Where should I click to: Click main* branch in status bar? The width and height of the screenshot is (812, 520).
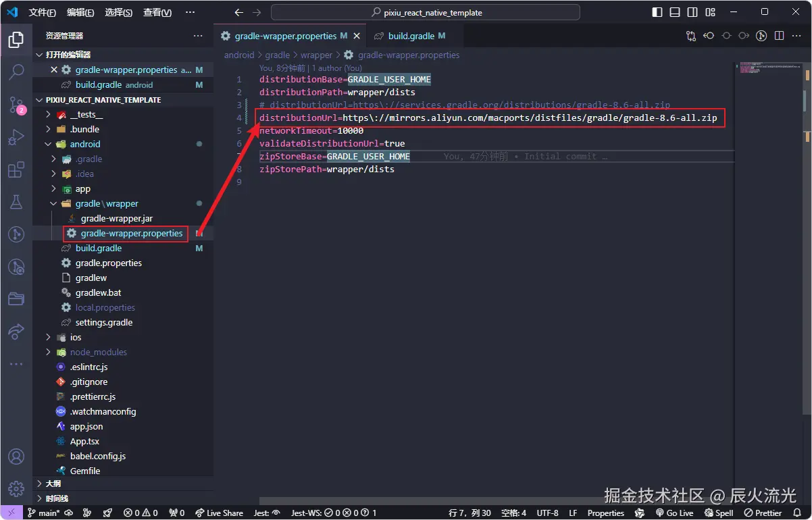[44, 513]
